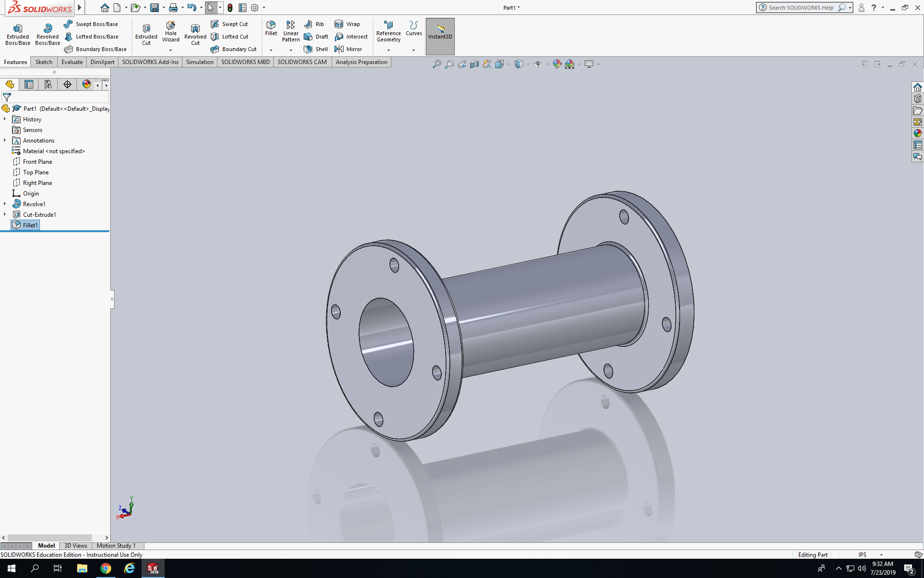Screen dimensions: 924x578
Task: Open the Appearances pane in task pane
Action: [x=918, y=133]
